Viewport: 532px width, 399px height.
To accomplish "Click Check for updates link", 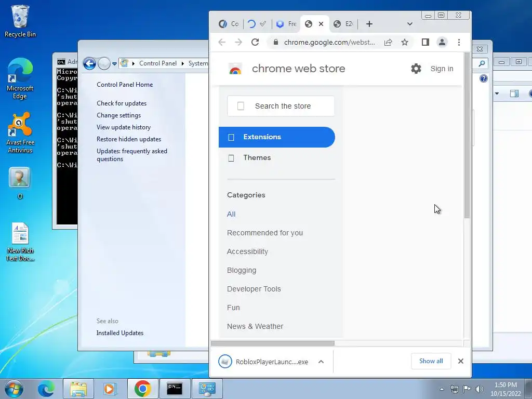I will pos(122,103).
